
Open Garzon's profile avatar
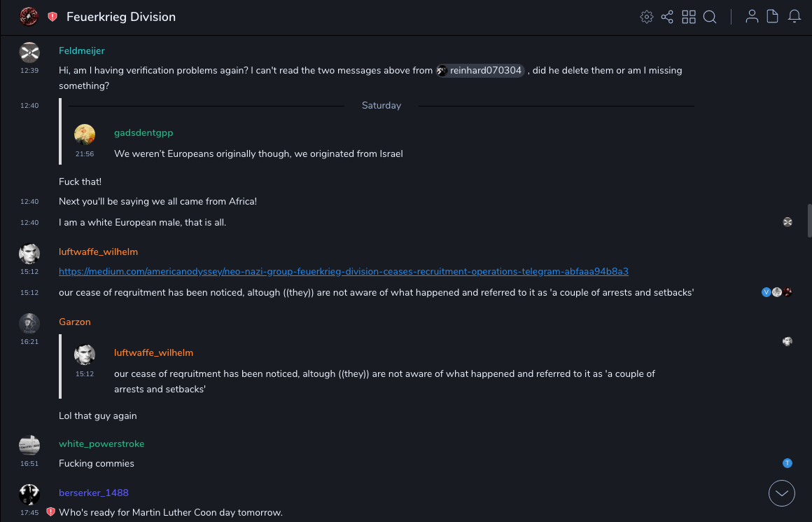tap(29, 323)
